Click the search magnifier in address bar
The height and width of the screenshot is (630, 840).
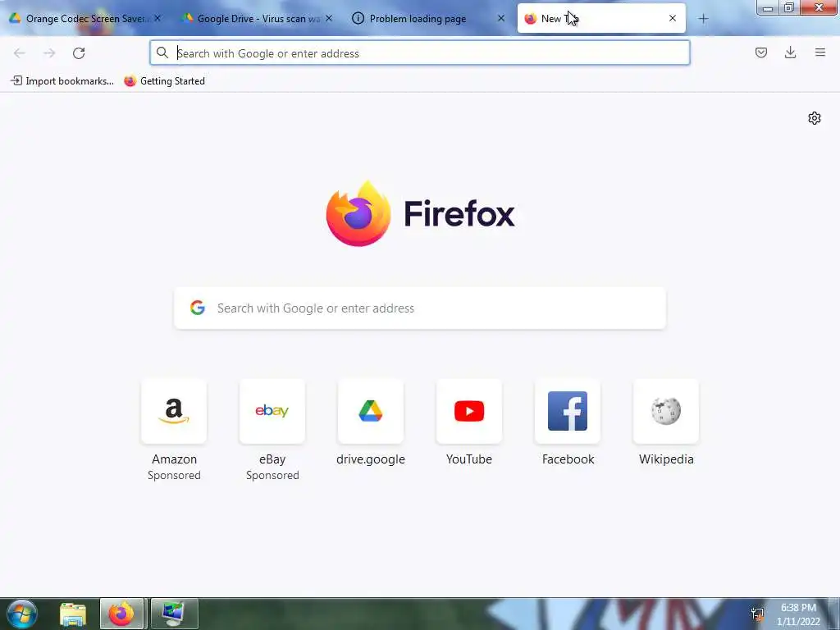(162, 52)
